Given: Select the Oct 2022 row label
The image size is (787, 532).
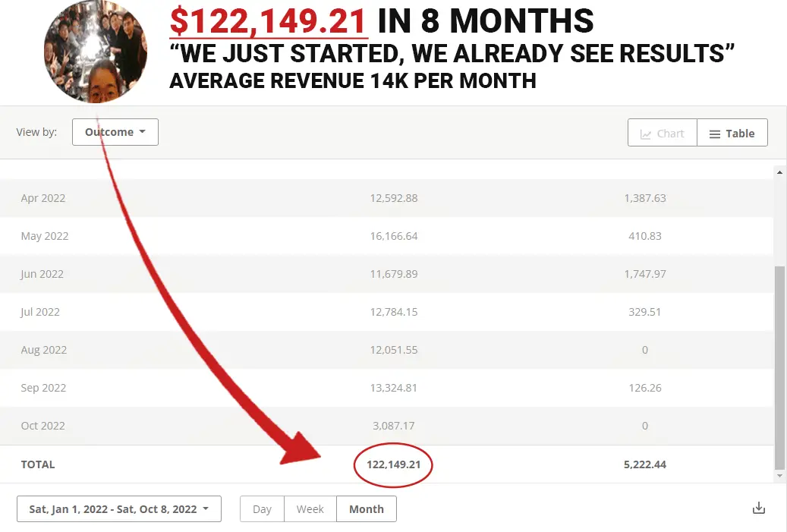Looking at the screenshot, I should tap(43, 426).
